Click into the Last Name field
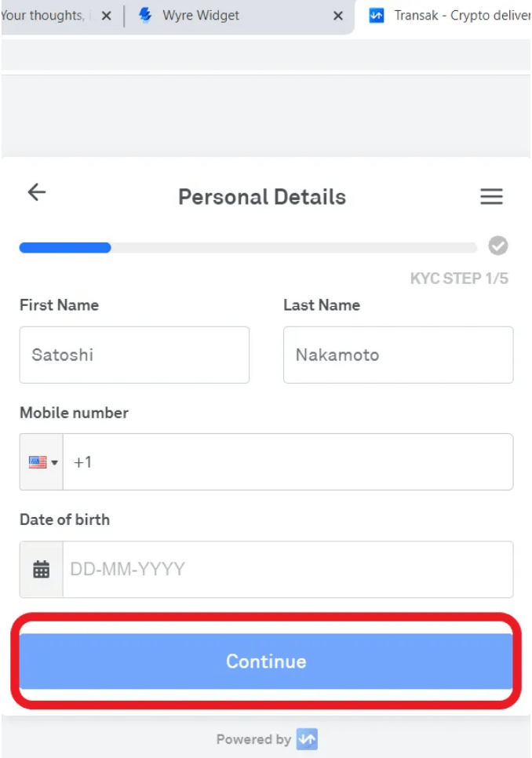Screen dimensions: 532x758 [398, 355]
